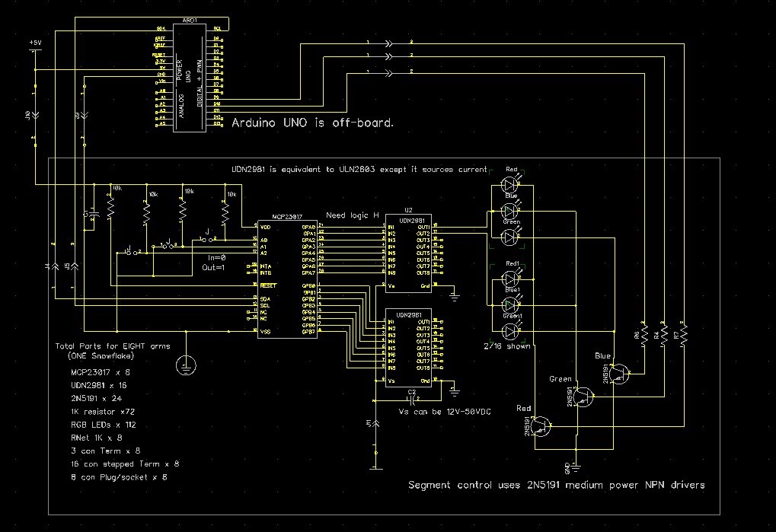The width and height of the screenshot is (776, 532).
Task: Click the MCP23017 I/O expander chip
Action: (286, 279)
